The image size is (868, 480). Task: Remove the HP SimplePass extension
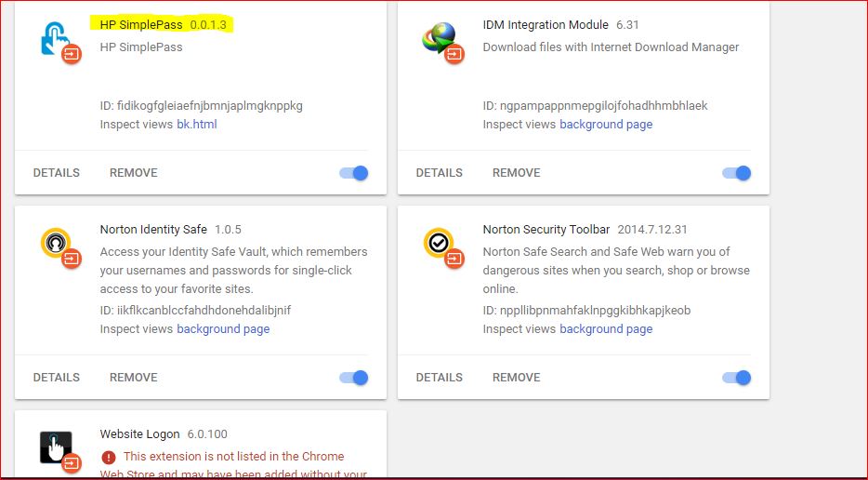(x=134, y=173)
